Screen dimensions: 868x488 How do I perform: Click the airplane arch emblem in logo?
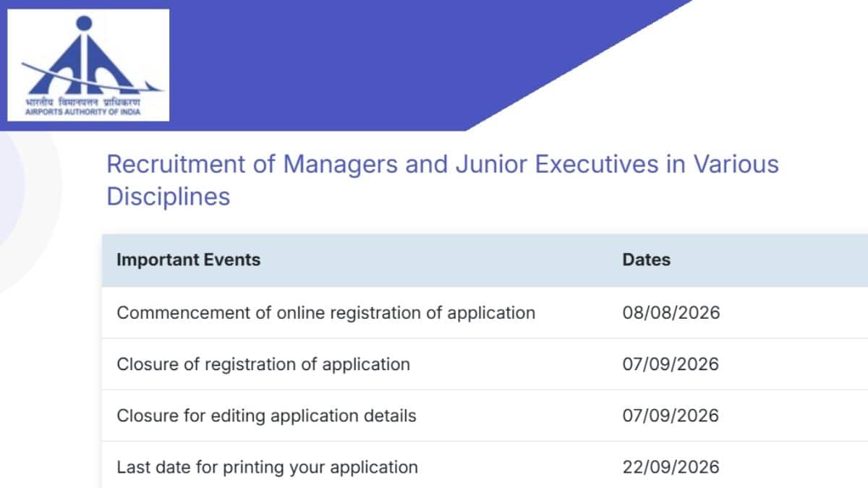[x=87, y=58]
